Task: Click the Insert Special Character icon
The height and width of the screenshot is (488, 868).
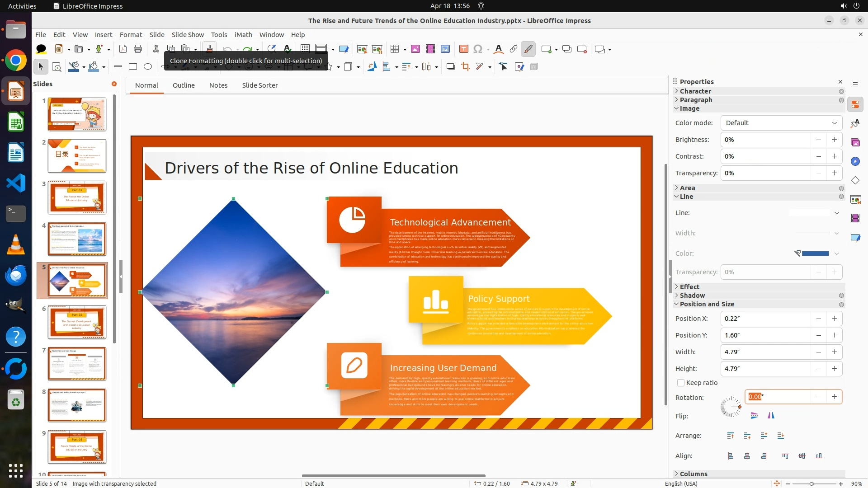Action: 478,49
